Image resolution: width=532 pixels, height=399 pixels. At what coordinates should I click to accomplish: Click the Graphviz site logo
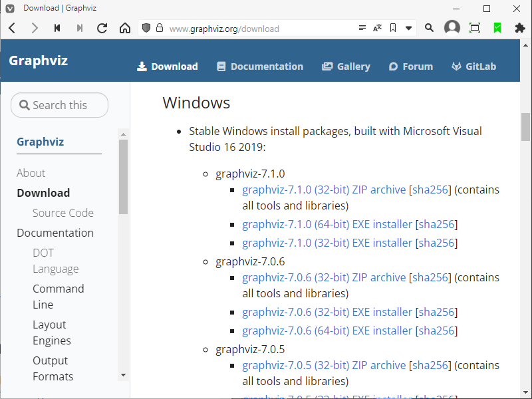tap(39, 61)
